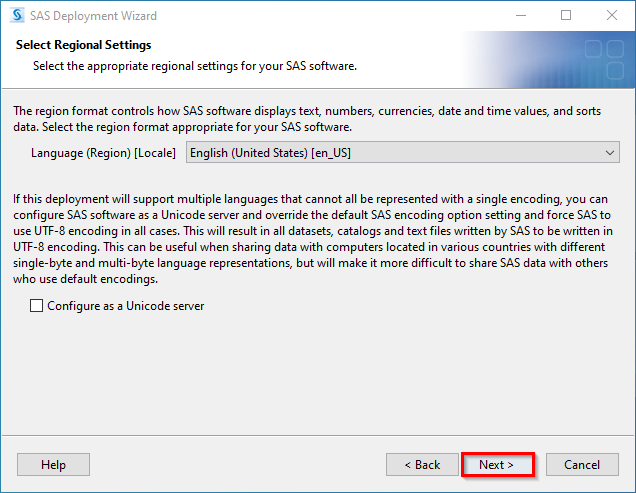Proceed with the Next button
Screen dimensions: 636x493
(x=498, y=465)
